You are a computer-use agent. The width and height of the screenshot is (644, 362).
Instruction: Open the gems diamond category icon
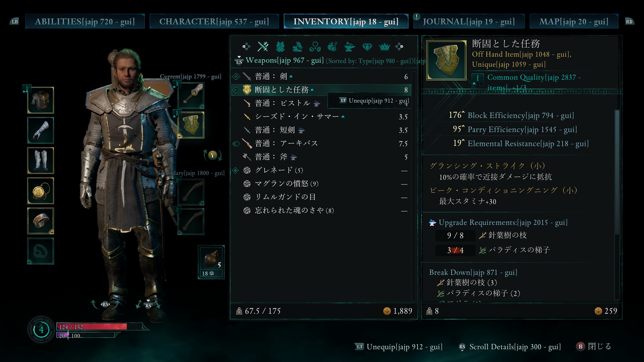[367, 47]
